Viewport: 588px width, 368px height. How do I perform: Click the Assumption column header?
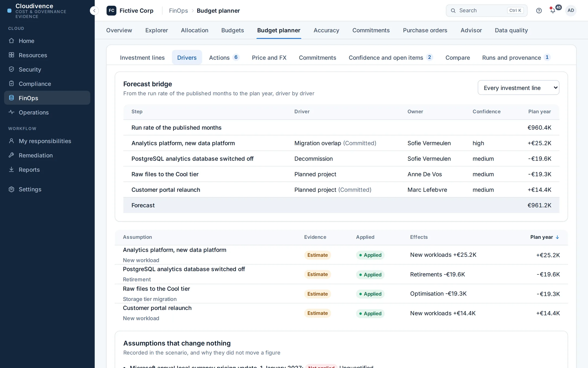coord(137,237)
